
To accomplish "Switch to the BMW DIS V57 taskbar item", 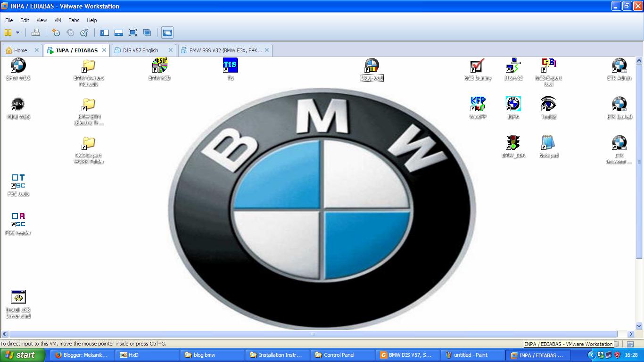I will [x=407, y=355].
